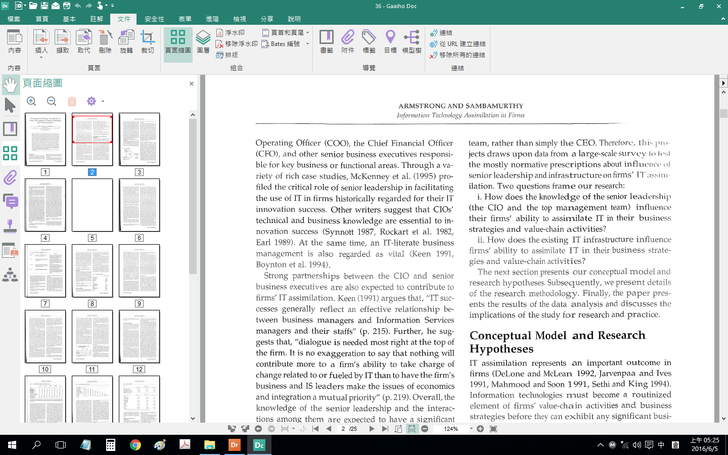Select the arrow selection tool in sidebar

point(11,105)
